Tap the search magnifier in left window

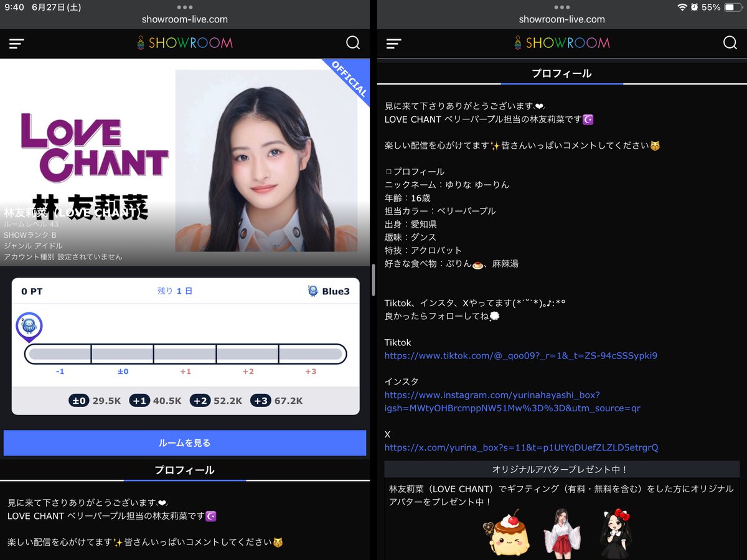coord(353,43)
